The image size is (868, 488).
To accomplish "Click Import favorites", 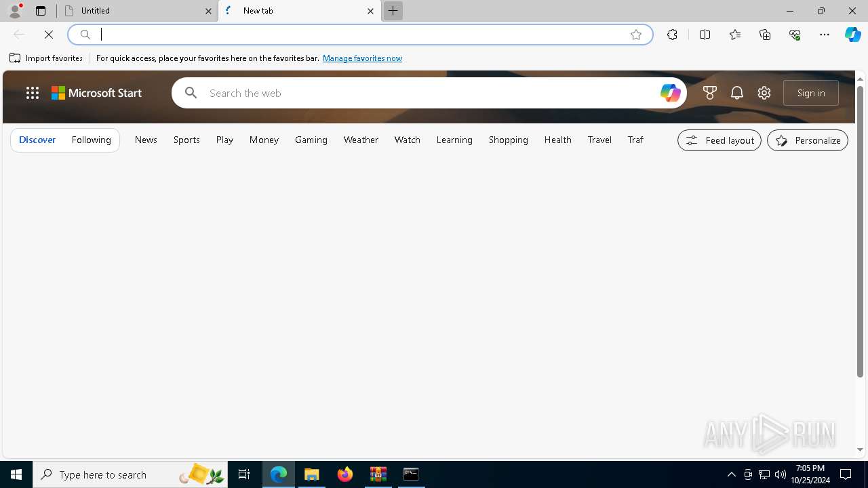I will tap(46, 58).
